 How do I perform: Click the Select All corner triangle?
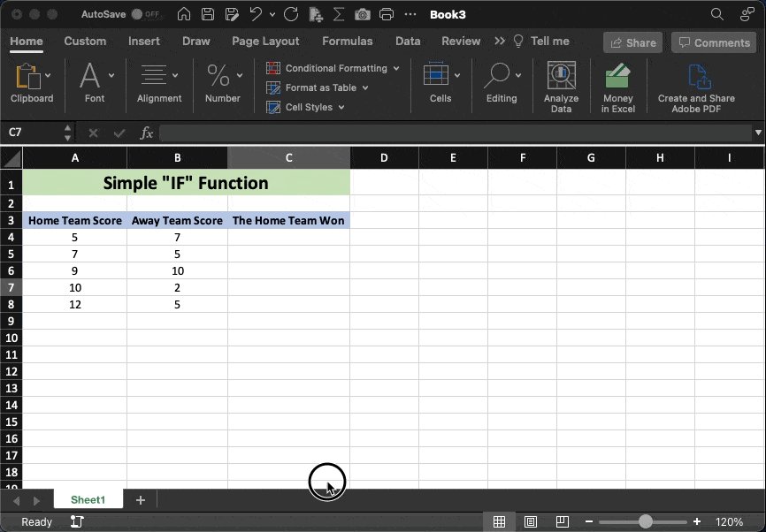(x=11, y=158)
